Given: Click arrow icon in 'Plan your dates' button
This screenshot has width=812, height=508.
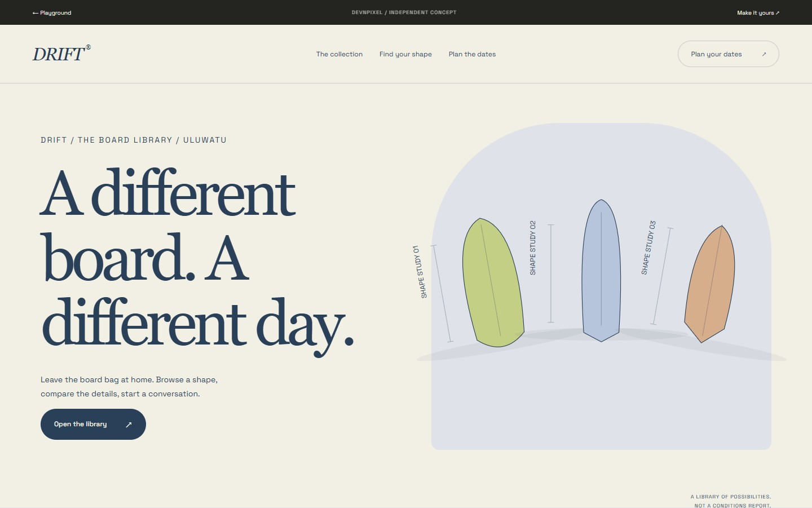Looking at the screenshot, I should (764, 54).
